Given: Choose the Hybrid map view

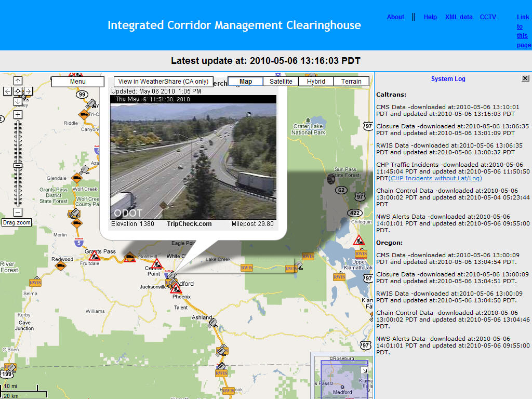Looking at the screenshot, I should pyautogui.click(x=316, y=82).
